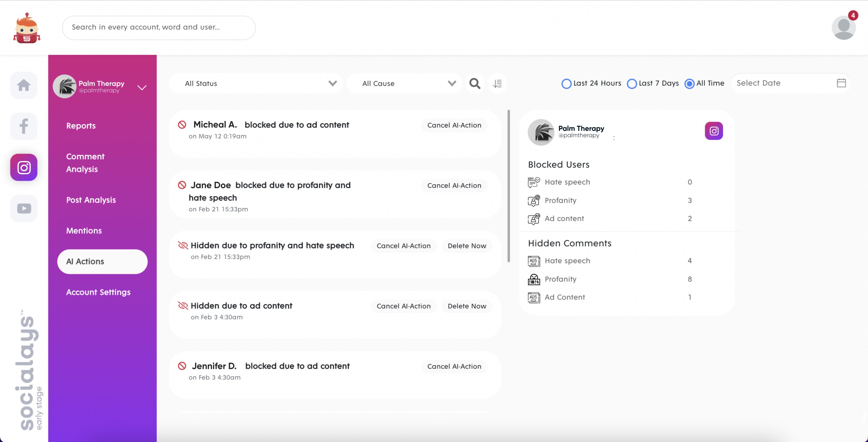Go to Account Settings in sidebar
The image size is (868, 442).
(x=98, y=292)
